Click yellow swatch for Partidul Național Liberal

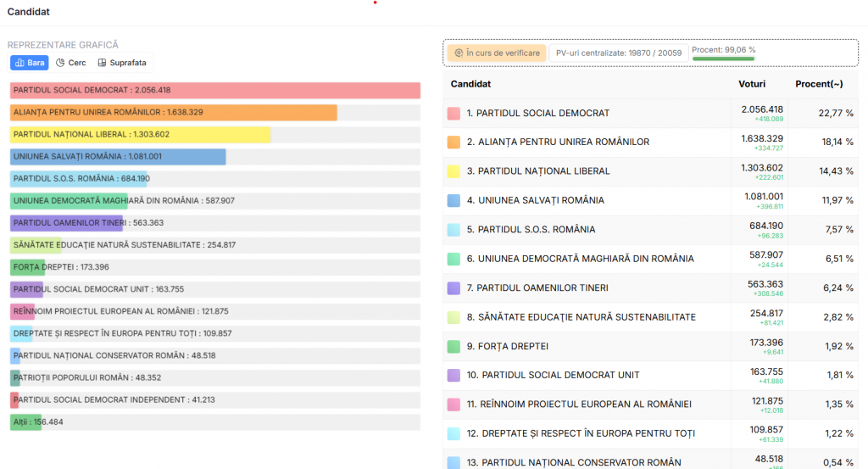(x=453, y=171)
